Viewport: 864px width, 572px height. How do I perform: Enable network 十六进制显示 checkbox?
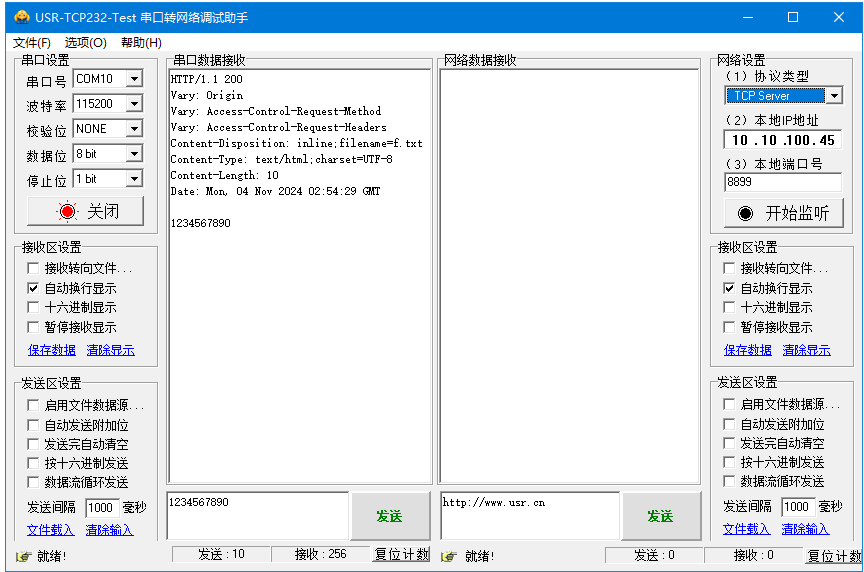pyautogui.click(x=729, y=307)
